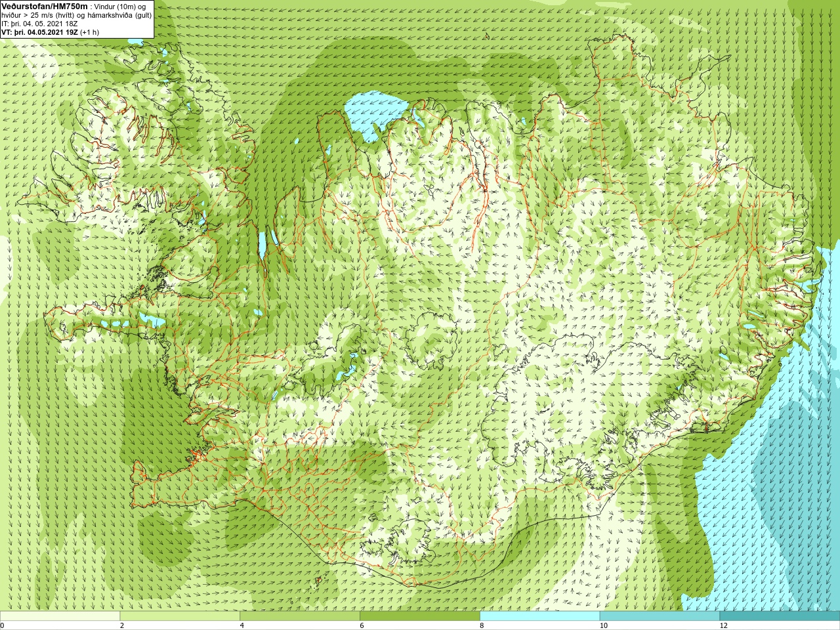Select the 10–12 m/s turquoise legend swatch

pyautogui.click(x=660, y=616)
